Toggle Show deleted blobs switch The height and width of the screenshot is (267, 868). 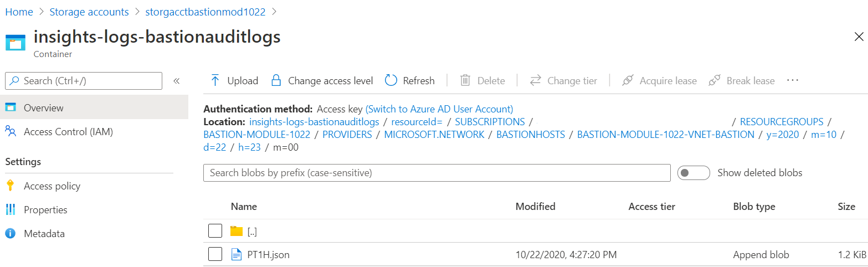pos(694,173)
